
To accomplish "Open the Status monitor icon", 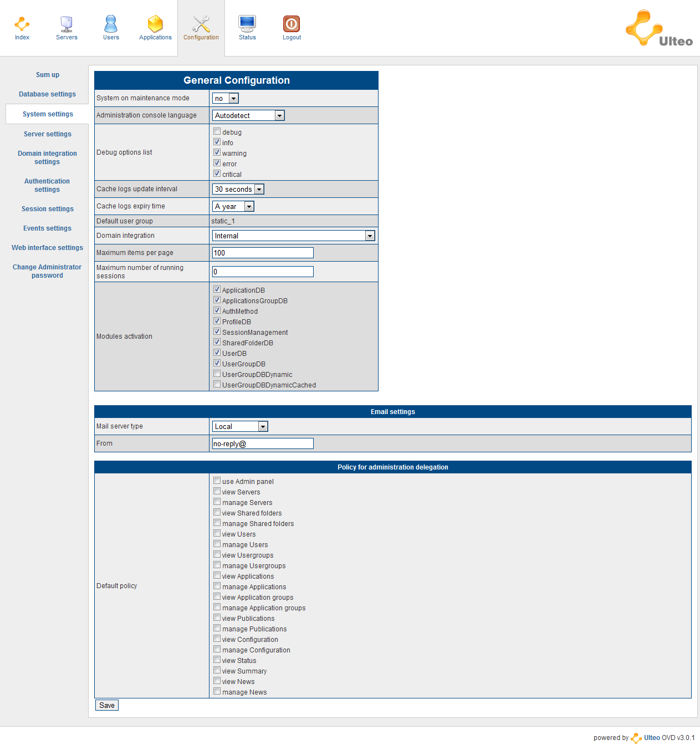I will coord(247,23).
